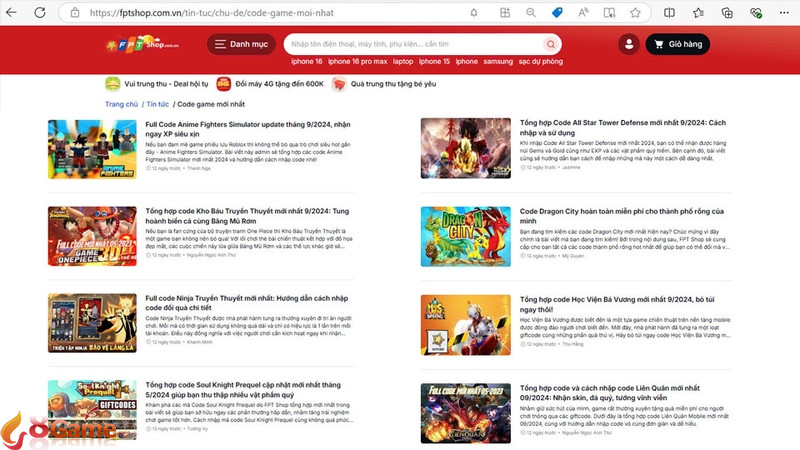Add page to favorites with star icon
The height and width of the screenshot is (450, 800).
[x=636, y=13]
